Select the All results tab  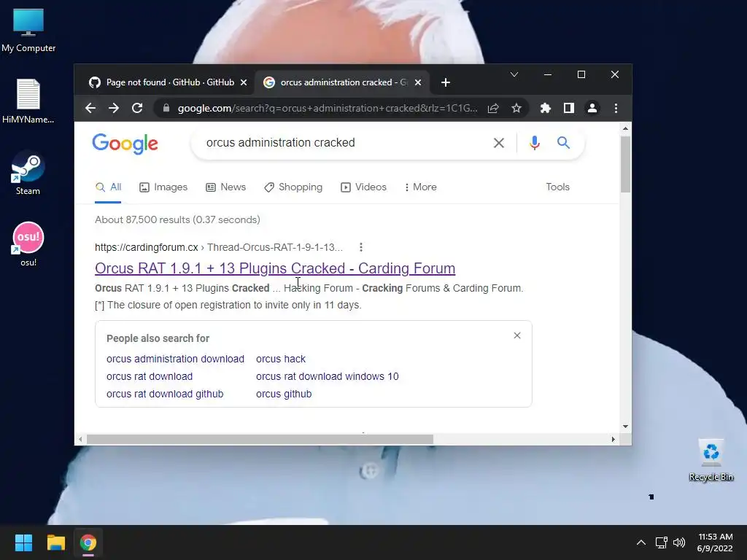point(108,187)
